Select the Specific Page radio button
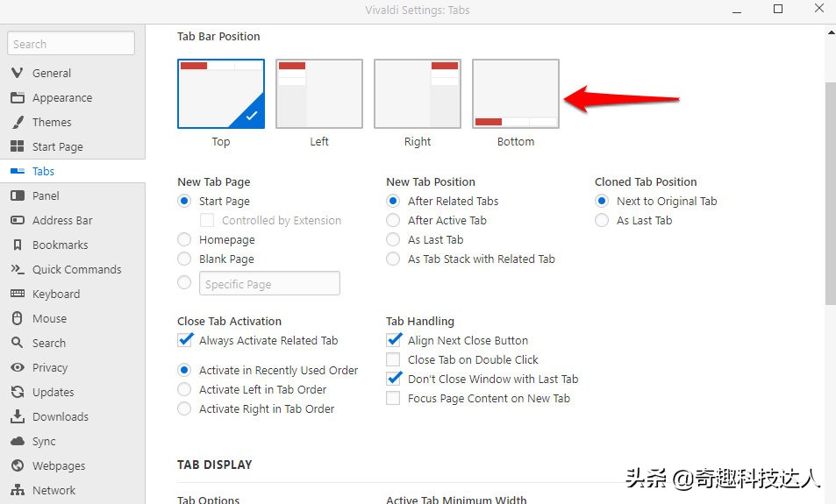Screen dimensions: 836x504 pos(184,282)
